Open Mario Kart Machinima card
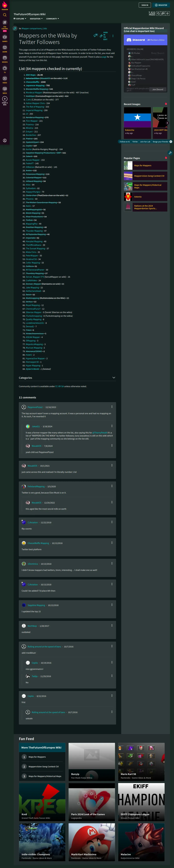174x868 pixels. point(91,842)
